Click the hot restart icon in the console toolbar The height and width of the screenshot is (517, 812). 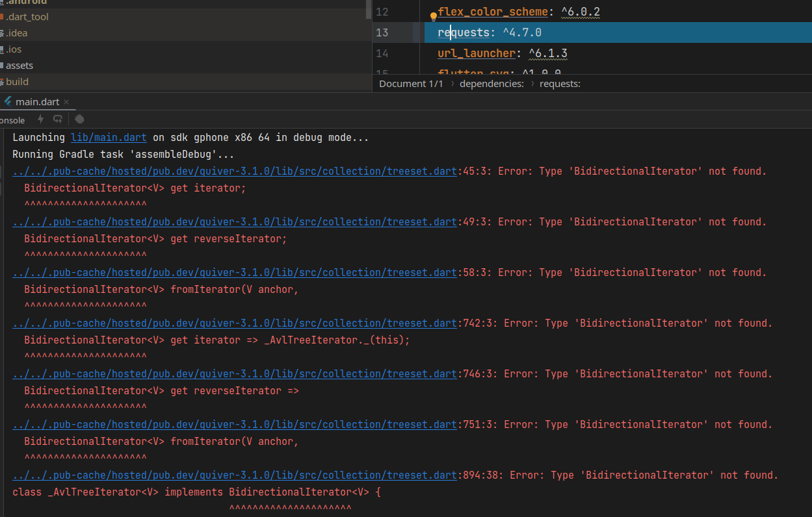click(x=57, y=119)
